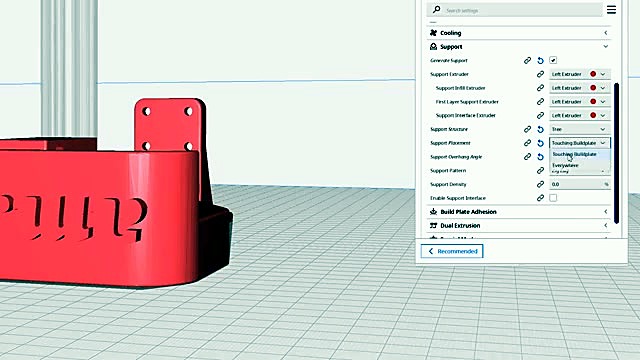Reset Generate Support with revert arrow
640x360 pixels.
(540, 60)
